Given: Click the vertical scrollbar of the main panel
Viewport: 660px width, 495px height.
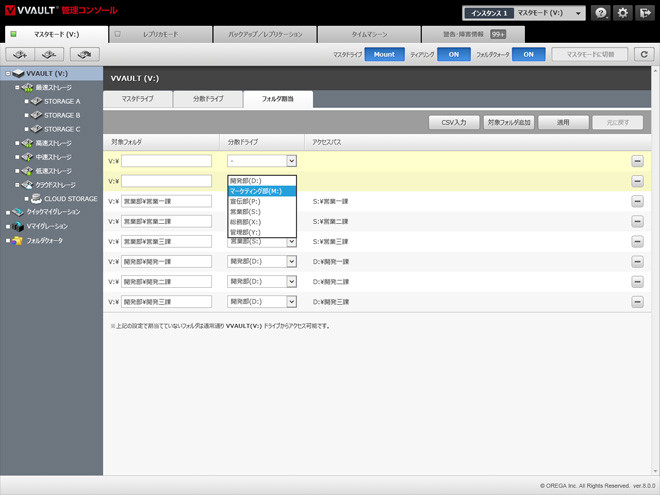Looking at the screenshot, I should point(655,271).
